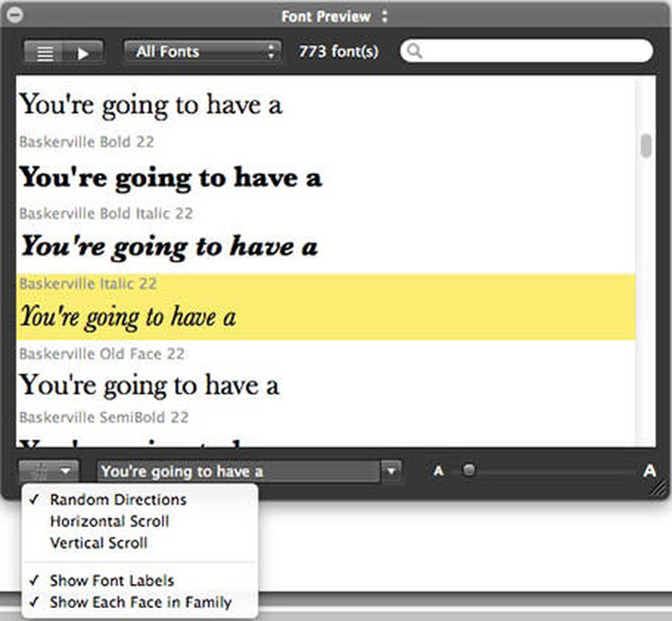The image size is (672, 621).
Task: Choose Horizontal Scroll menu item
Action: pyautogui.click(x=140, y=521)
